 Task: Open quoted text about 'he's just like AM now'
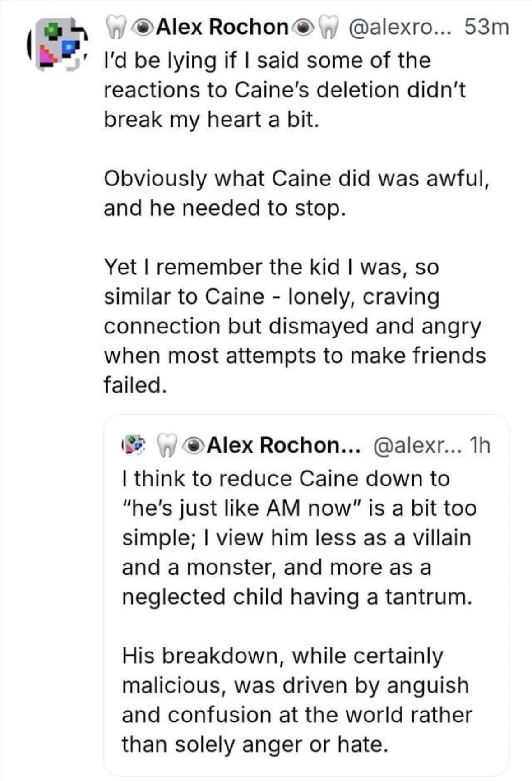pyautogui.click(x=299, y=538)
